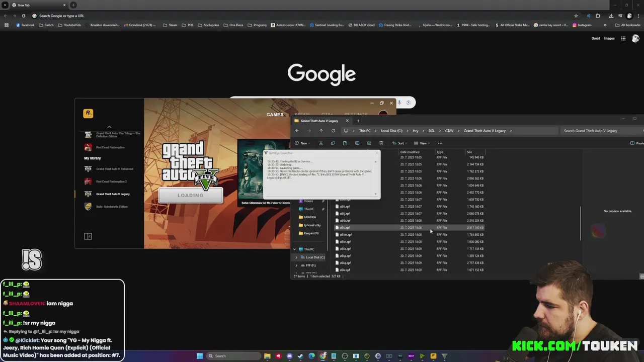
Task: Reload the Chrome page
Action: [x=23, y=16]
